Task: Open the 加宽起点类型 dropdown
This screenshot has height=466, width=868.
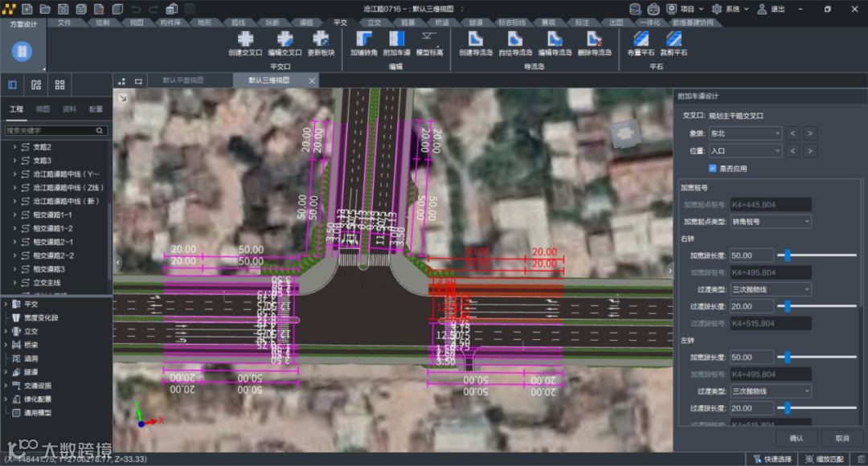Action: (x=771, y=221)
